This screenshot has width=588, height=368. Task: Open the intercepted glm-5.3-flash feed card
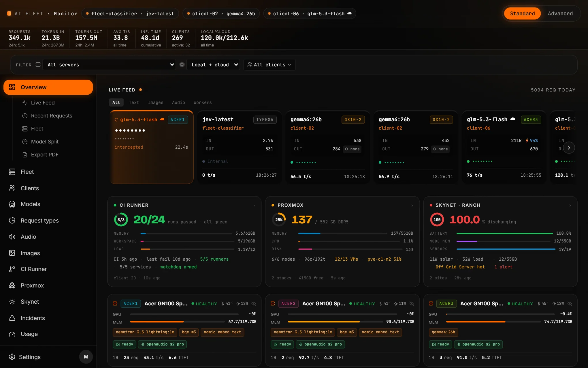click(x=152, y=147)
